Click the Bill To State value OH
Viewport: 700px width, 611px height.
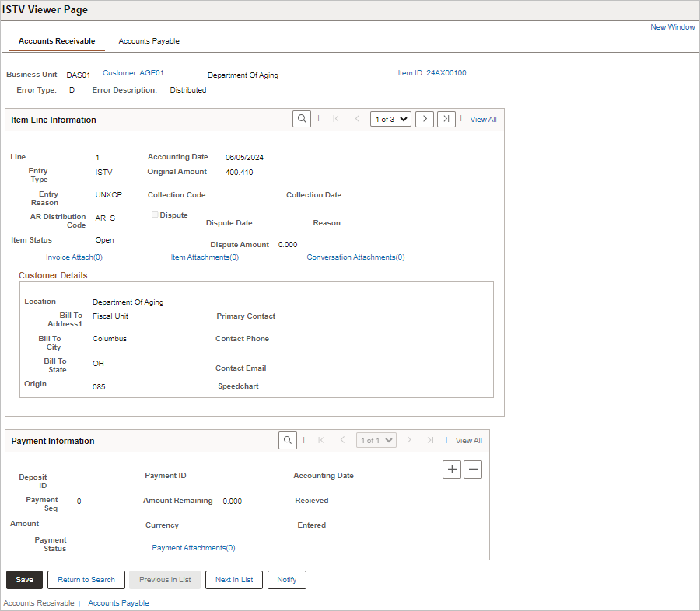[98, 364]
